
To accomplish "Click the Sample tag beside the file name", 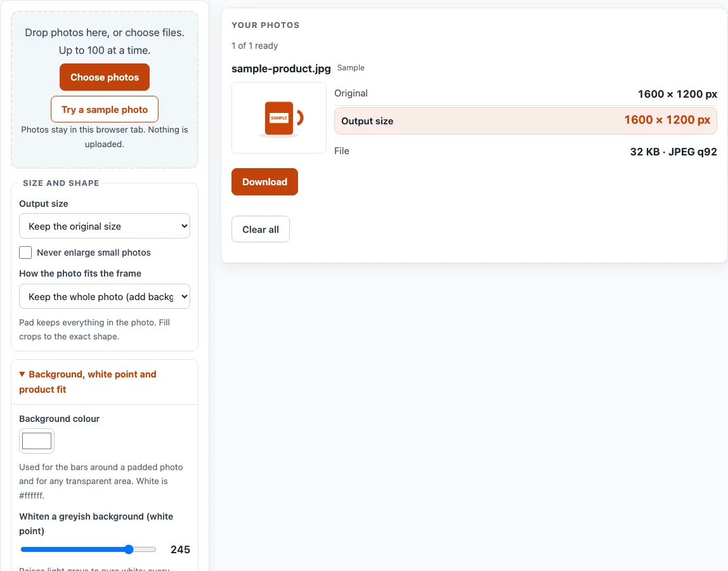I will click(x=351, y=68).
